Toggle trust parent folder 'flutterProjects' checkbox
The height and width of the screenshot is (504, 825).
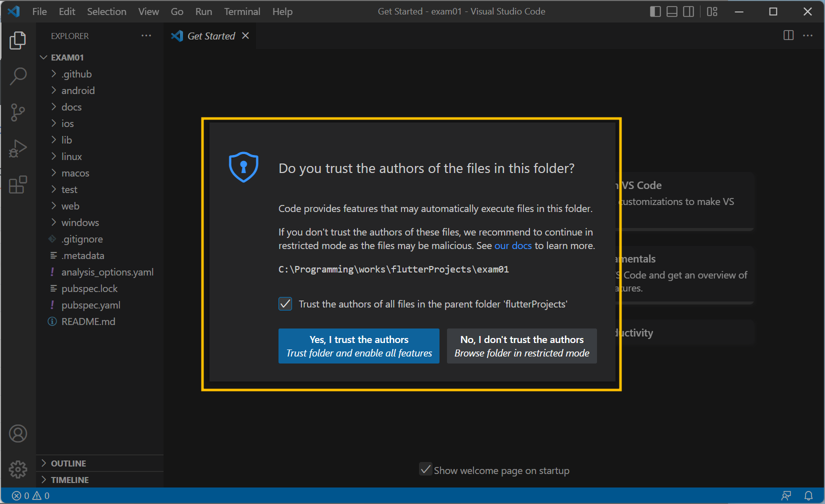click(285, 304)
